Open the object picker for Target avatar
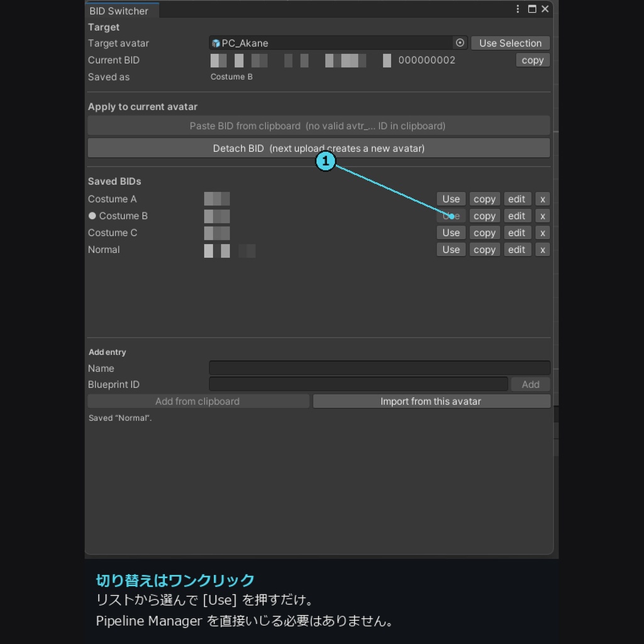Screen dimensions: 644x644 pyautogui.click(x=460, y=43)
